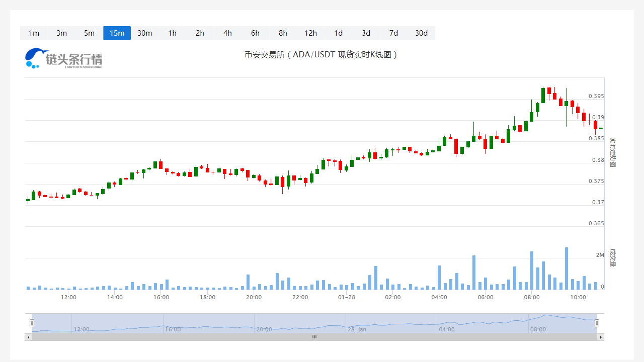Switch to the 1d daily chart
Image resolution: width=644 pixels, height=362 pixels.
[338, 33]
